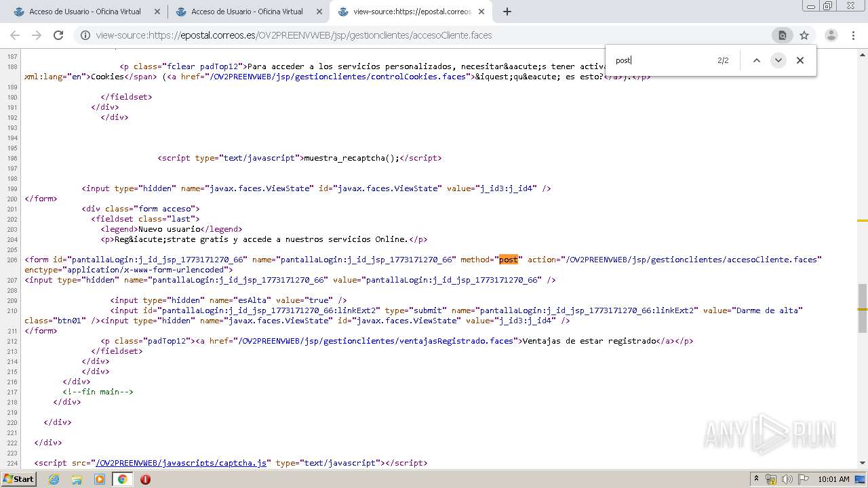Close the find bar
Image resolution: width=868 pixels, height=488 pixels.
pos(800,60)
